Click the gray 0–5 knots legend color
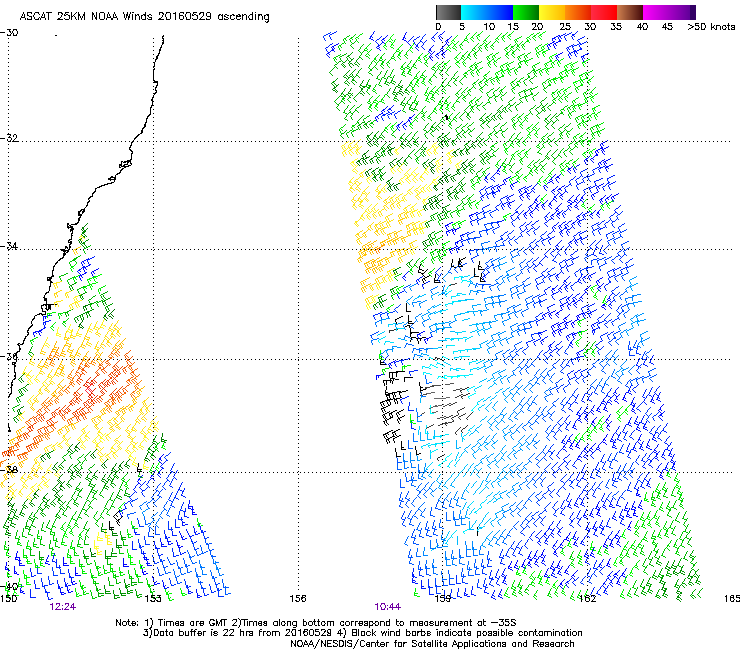 pos(448,12)
